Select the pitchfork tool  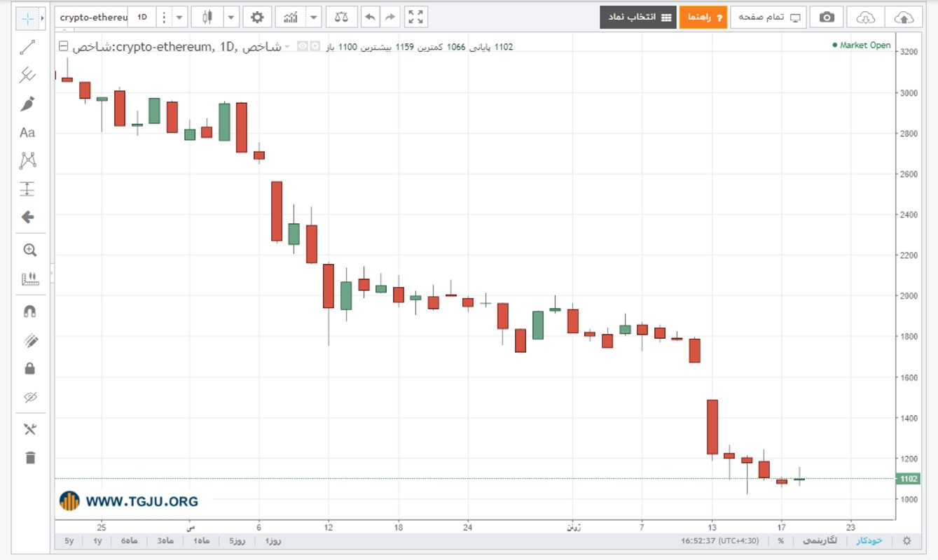pyautogui.click(x=27, y=75)
